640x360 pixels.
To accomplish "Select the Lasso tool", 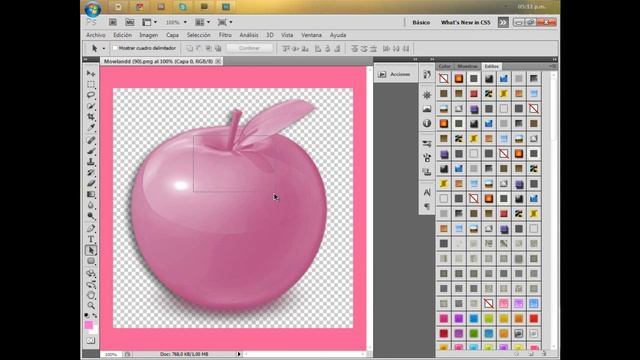I will point(91,95).
